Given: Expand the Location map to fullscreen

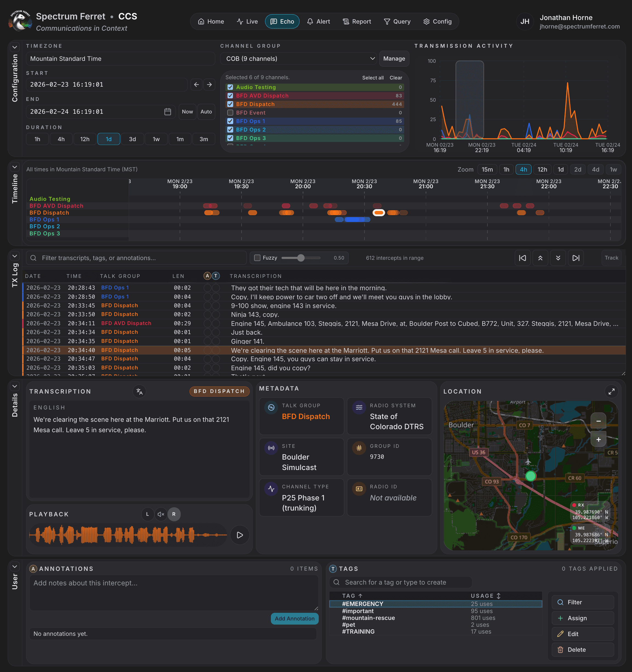Looking at the screenshot, I should tap(612, 391).
